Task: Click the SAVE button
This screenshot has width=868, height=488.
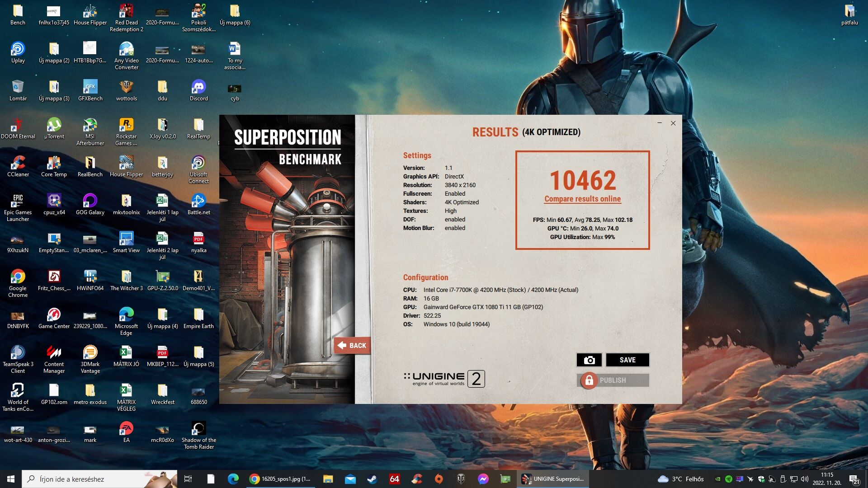Action: [627, 360]
